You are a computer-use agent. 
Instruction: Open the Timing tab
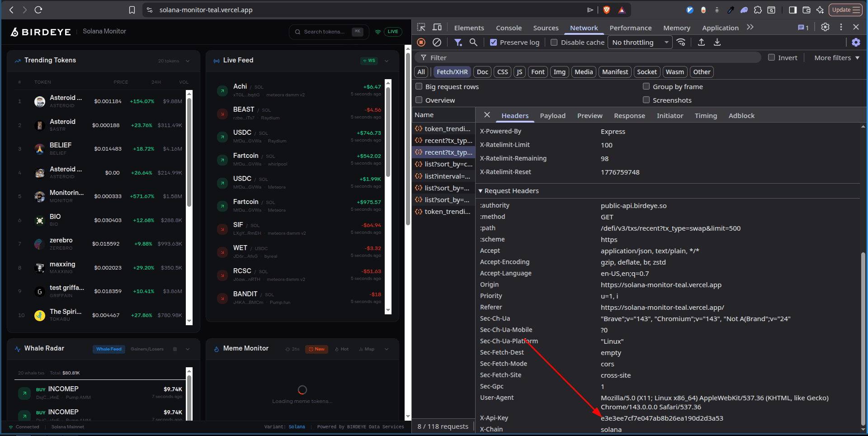pyautogui.click(x=706, y=116)
